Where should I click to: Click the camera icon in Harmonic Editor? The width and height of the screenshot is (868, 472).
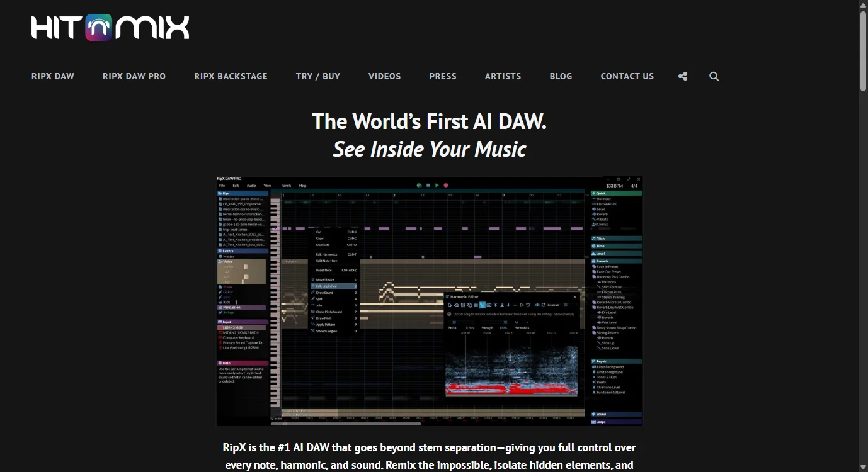489,305
